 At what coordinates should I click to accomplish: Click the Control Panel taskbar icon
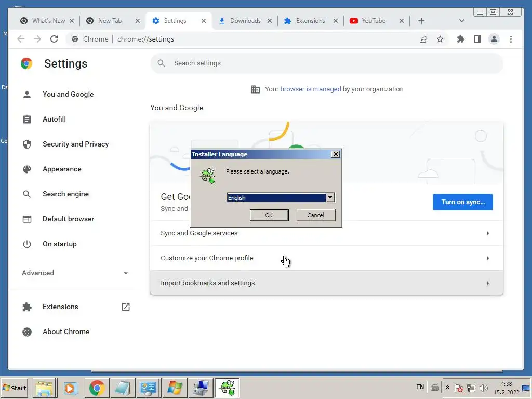coord(148,388)
